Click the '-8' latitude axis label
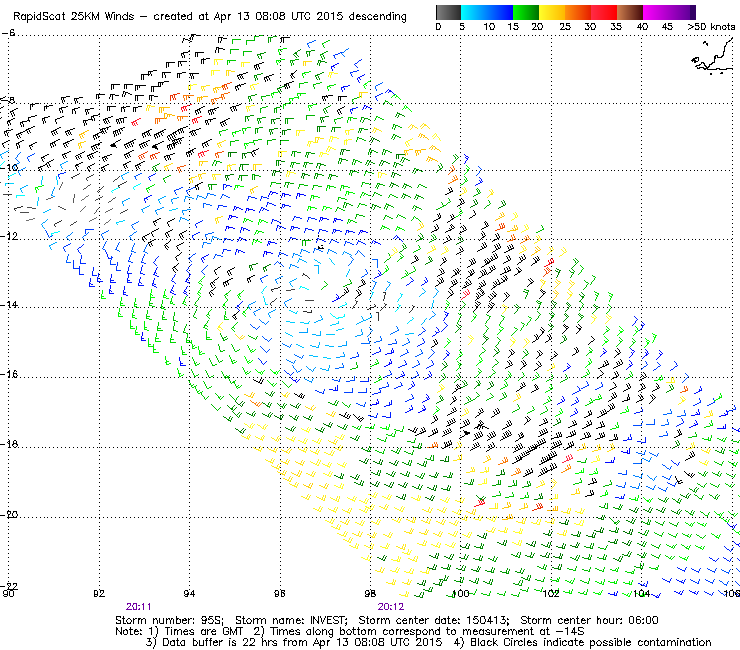Image resolution: width=740 pixels, height=650 pixels. 8,100
